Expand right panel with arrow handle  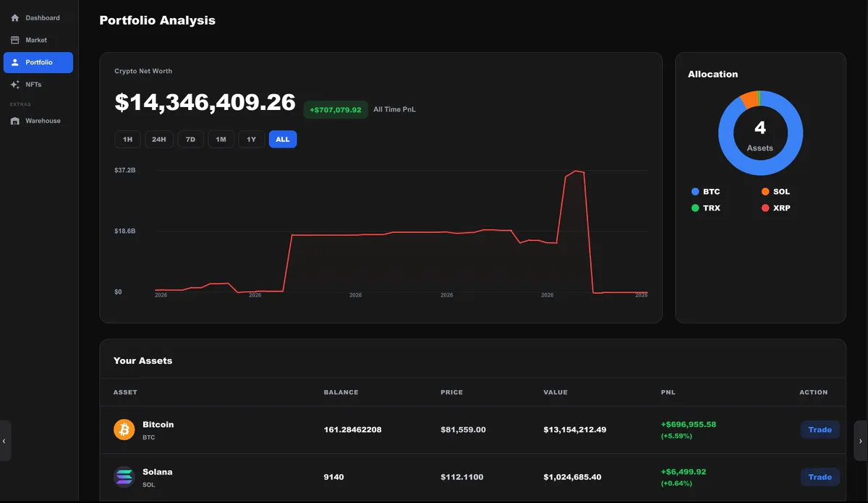(861, 441)
